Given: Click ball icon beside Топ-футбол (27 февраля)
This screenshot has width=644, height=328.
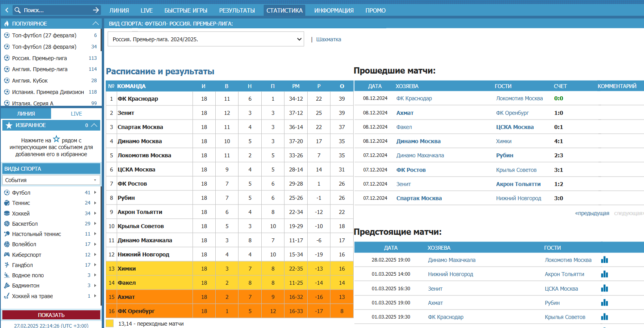Looking at the screenshot, I should 7,35.
